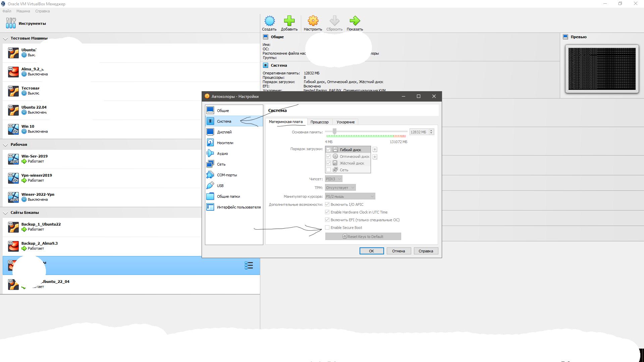The height and width of the screenshot is (362, 644).
Task: Open the Инструменты tools icon
Action: (11, 23)
